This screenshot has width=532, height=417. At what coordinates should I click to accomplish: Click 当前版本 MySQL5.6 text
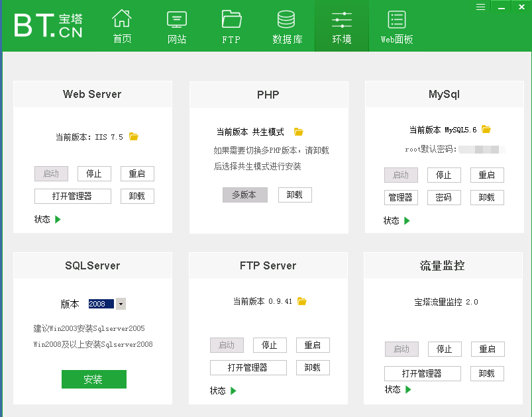click(443, 130)
